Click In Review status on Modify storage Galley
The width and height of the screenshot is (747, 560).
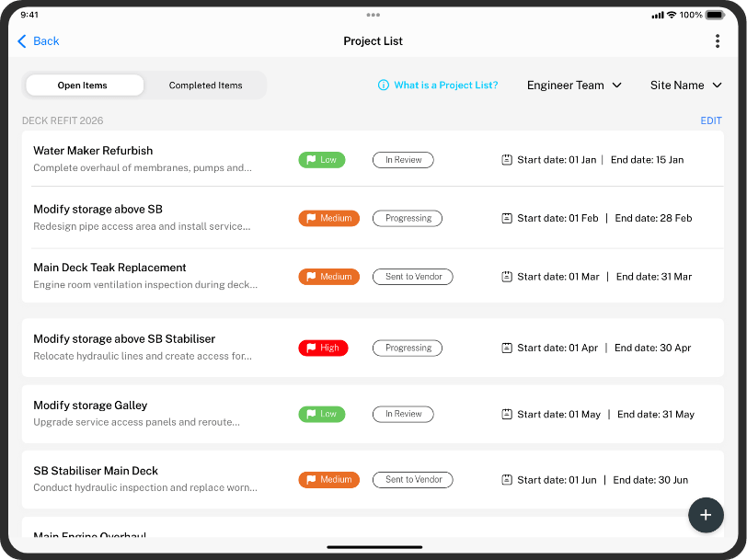[x=403, y=415]
